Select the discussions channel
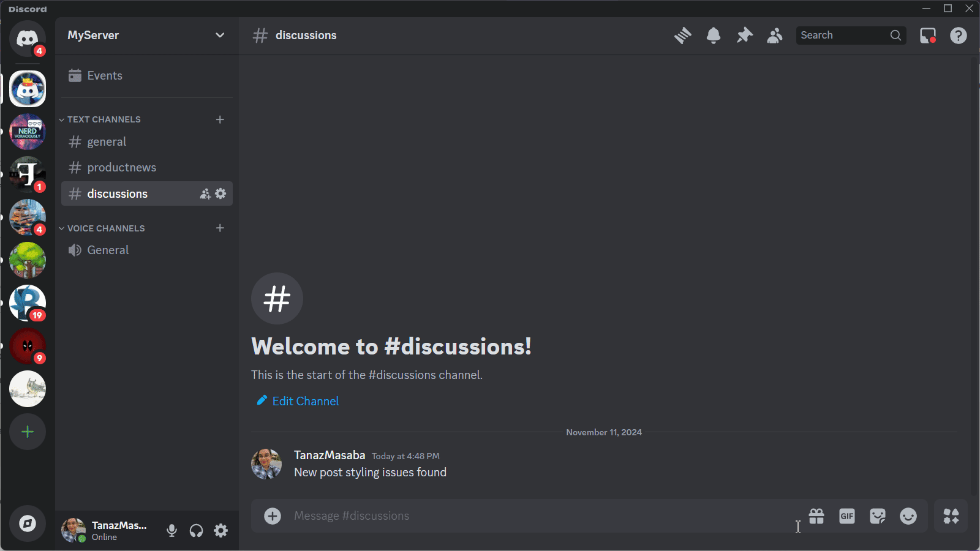The width and height of the screenshot is (980, 551). coord(147,193)
